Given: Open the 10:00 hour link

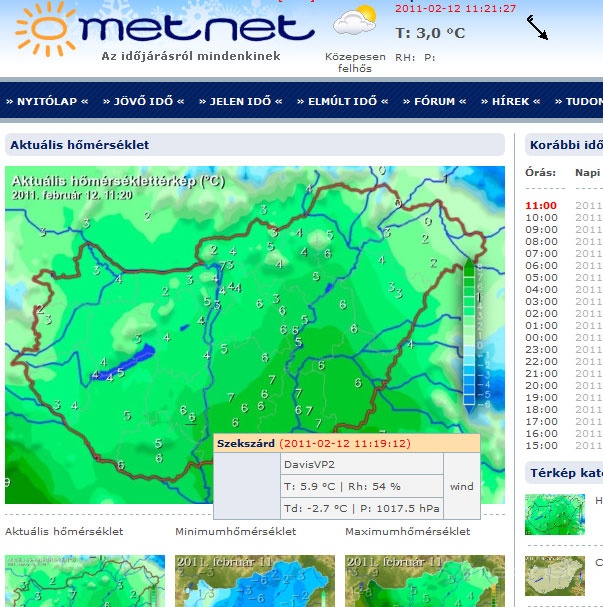Looking at the screenshot, I should pyautogui.click(x=541, y=217).
